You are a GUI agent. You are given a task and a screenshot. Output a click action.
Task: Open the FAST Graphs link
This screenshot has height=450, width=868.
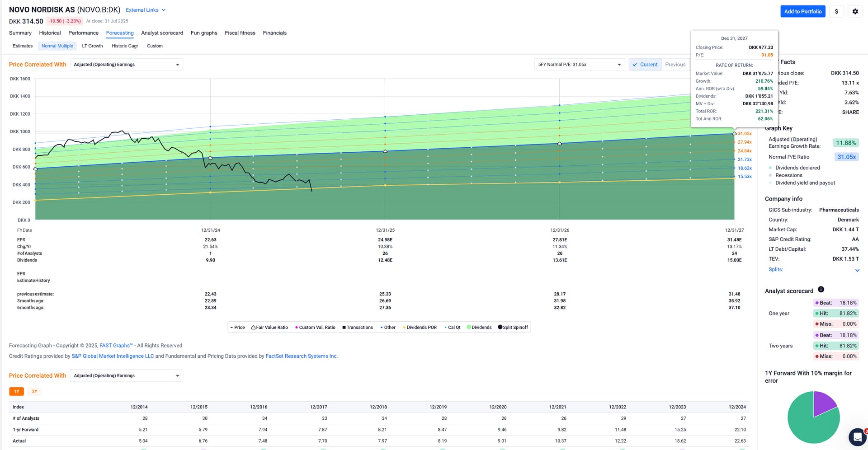(116, 346)
